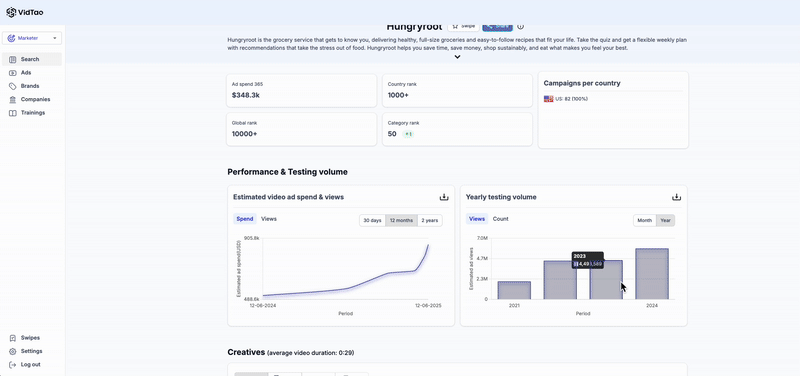The width and height of the screenshot is (800, 376).
Task: Select the 2 years range
Action: pyautogui.click(x=430, y=220)
